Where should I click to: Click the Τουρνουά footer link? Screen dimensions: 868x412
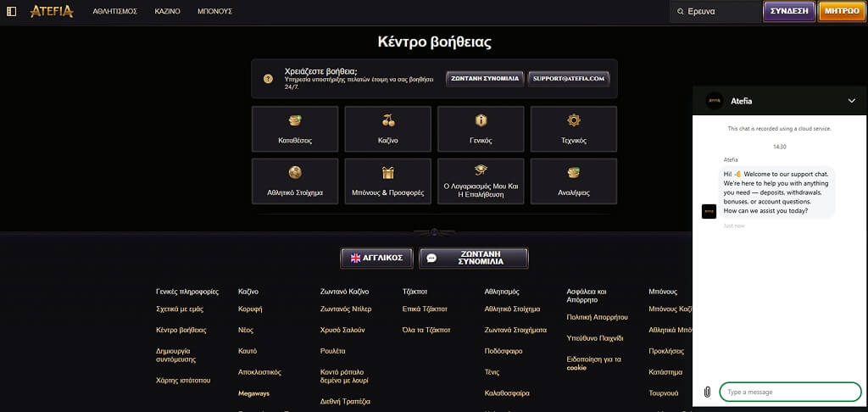coord(663,393)
